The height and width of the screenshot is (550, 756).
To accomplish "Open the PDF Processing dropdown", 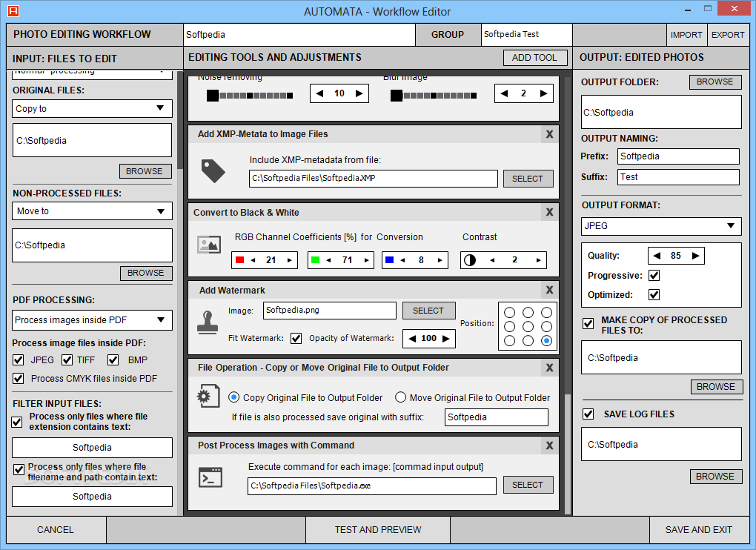I will click(x=92, y=320).
